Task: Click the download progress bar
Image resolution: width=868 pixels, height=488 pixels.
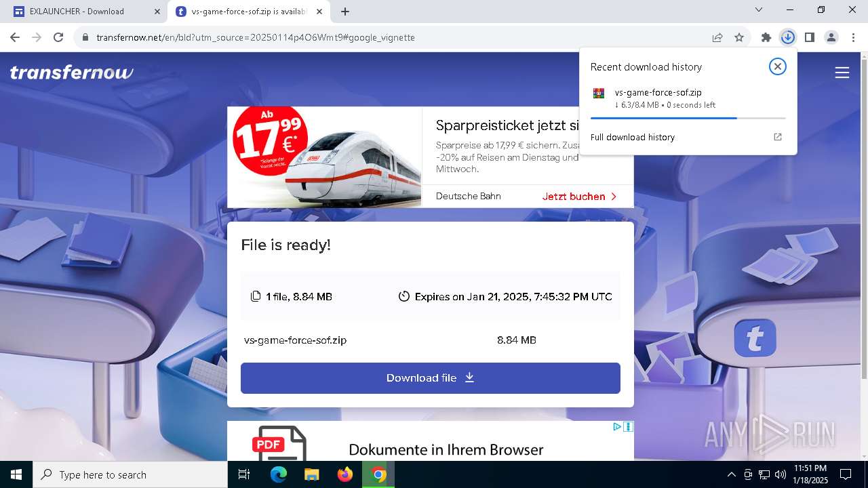Action: coord(688,118)
